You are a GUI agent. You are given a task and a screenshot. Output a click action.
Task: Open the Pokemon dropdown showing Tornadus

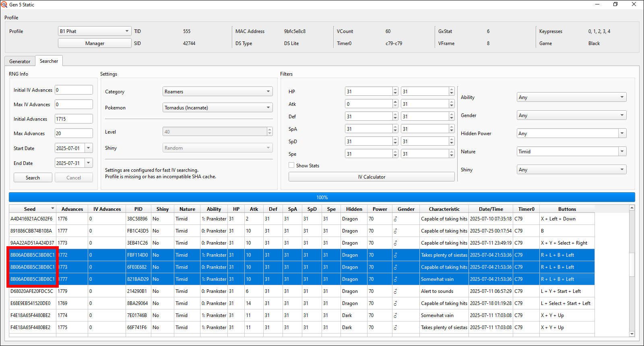[217, 108]
